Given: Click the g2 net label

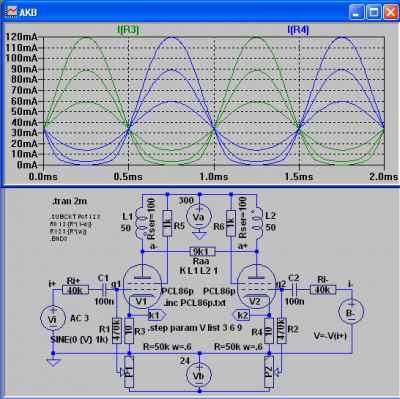Looking at the screenshot, I should pyautogui.click(x=281, y=284).
